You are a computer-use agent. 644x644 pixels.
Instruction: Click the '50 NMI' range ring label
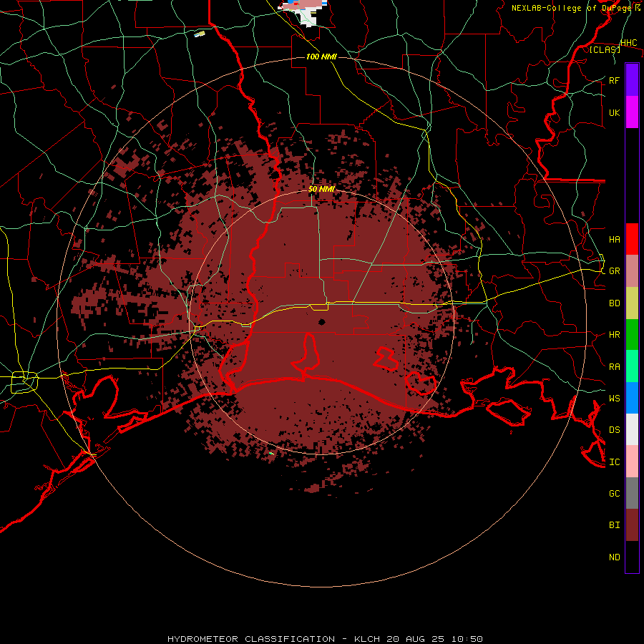click(321, 189)
